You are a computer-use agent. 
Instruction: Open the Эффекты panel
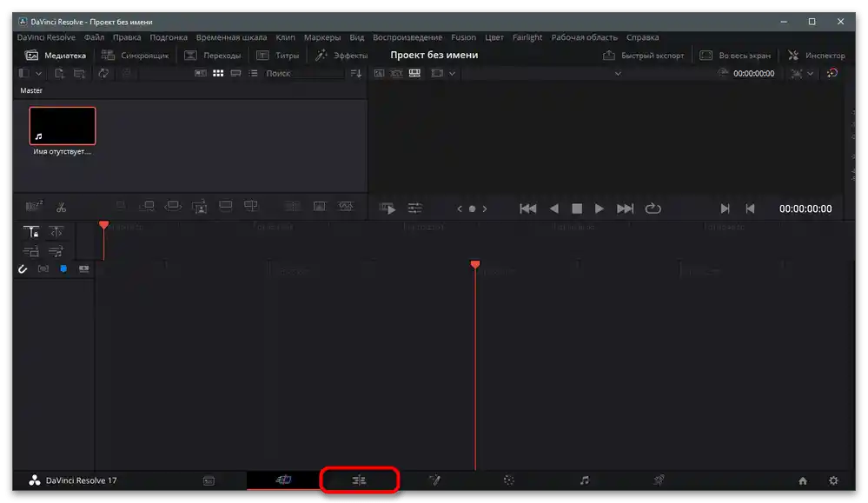click(341, 56)
